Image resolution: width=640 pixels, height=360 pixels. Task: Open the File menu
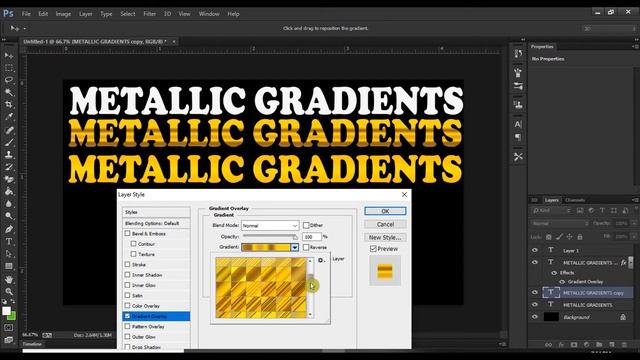26,14
